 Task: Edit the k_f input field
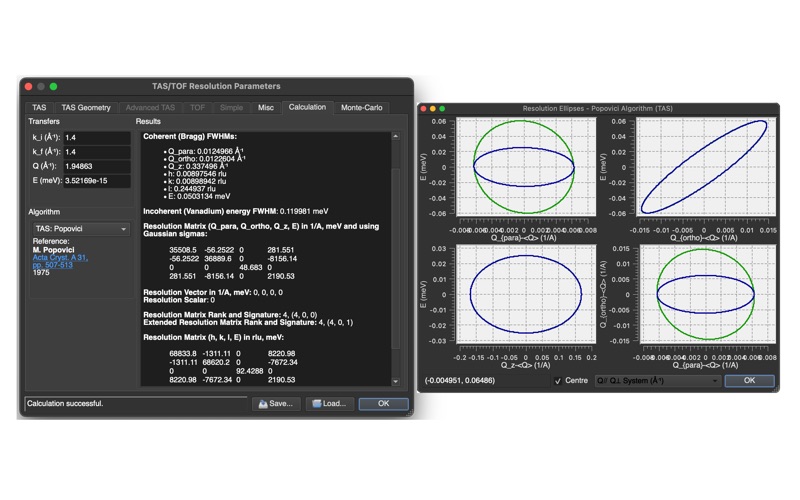[97, 152]
